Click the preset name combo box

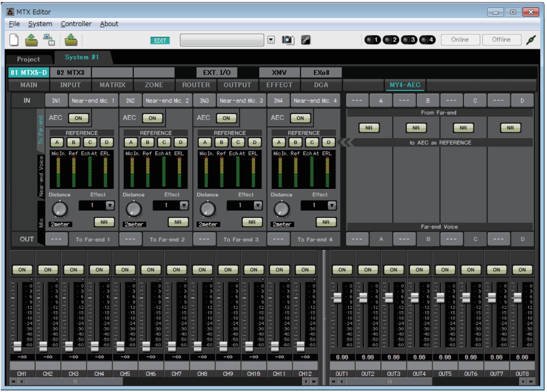point(222,40)
